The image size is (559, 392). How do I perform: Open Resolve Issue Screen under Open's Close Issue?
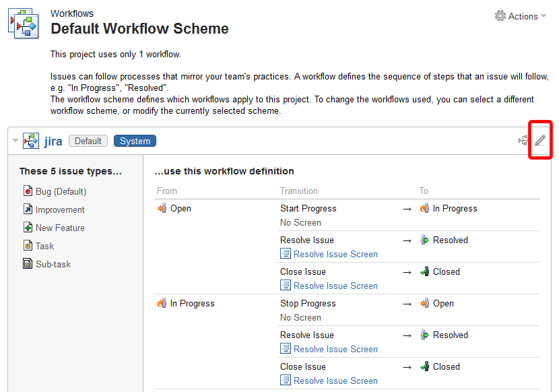tap(335, 286)
